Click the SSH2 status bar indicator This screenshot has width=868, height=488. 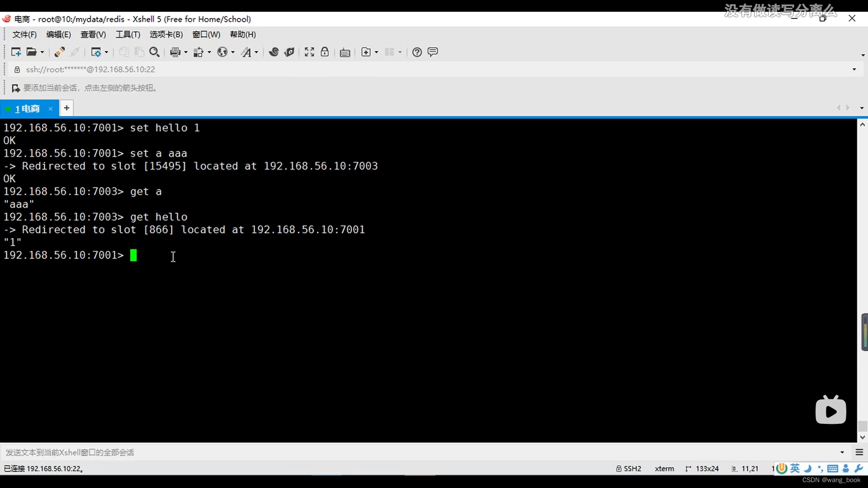(628, 469)
